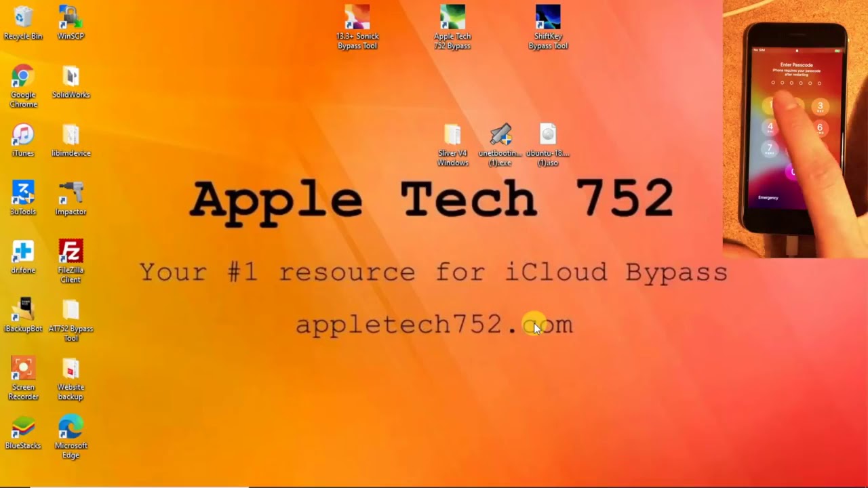
Task: Tap the 4 key on the iPhone keypad
Action: (x=770, y=127)
